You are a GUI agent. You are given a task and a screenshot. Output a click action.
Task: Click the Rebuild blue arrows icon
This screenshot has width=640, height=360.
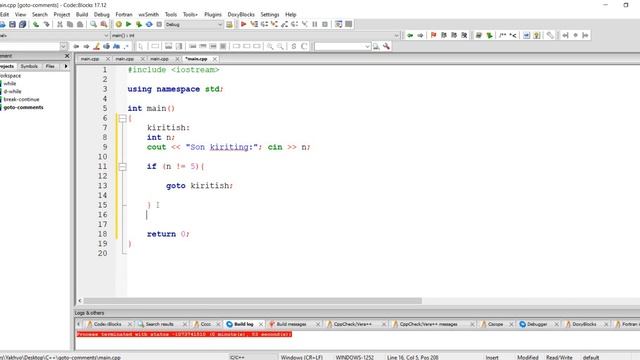coord(149,24)
